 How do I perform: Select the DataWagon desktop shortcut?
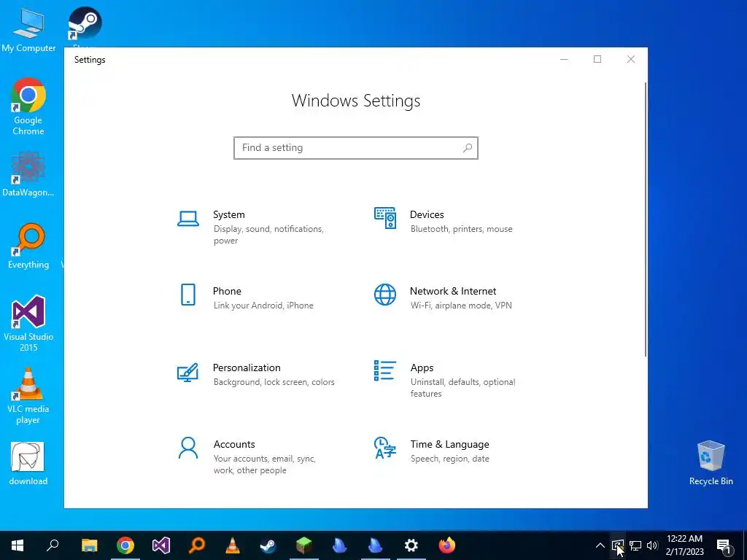pyautogui.click(x=28, y=174)
